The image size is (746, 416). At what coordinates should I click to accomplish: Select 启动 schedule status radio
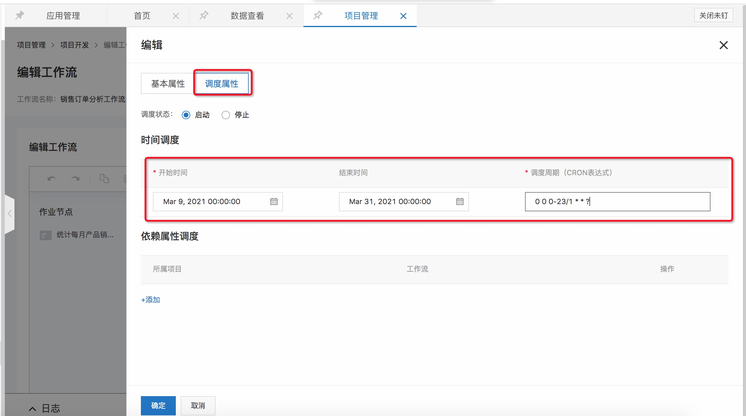click(186, 115)
